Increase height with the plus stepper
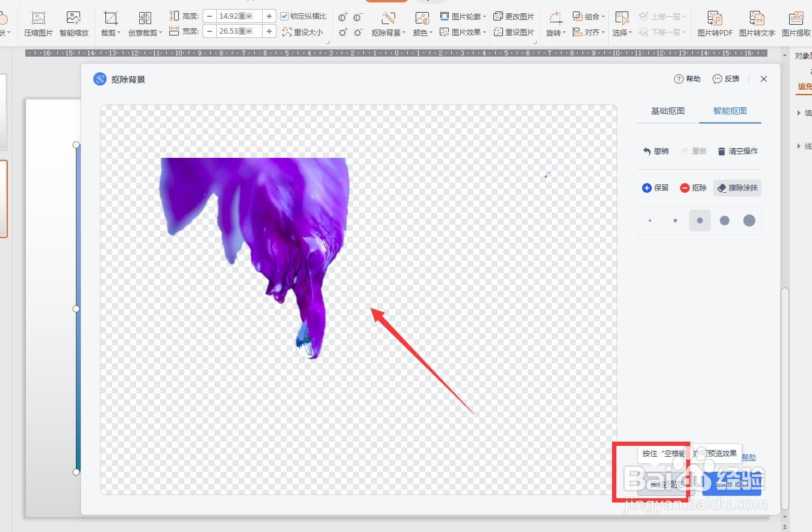Viewport: 812px width, 532px height. pyautogui.click(x=269, y=16)
